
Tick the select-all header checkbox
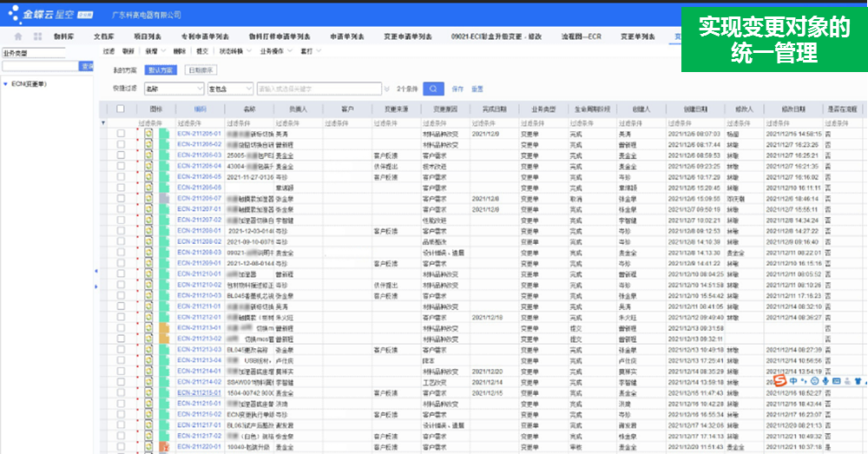[x=120, y=109]
